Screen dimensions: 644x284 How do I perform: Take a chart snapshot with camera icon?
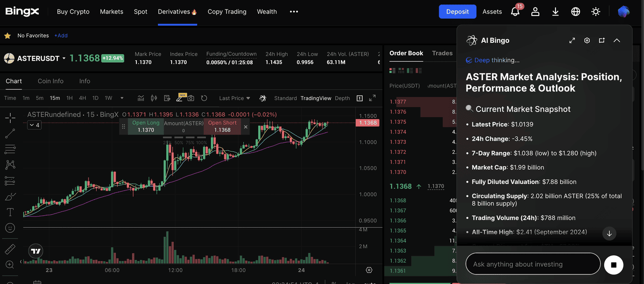pyautogui.click(x=191, y=98)
